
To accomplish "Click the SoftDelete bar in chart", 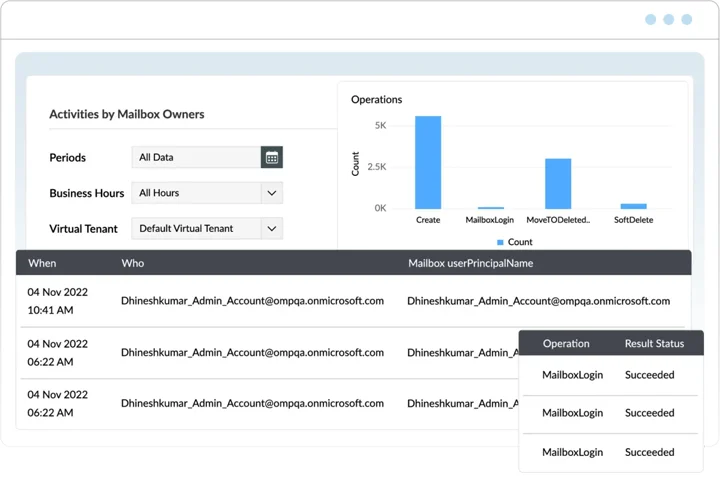I will point(633,206).
